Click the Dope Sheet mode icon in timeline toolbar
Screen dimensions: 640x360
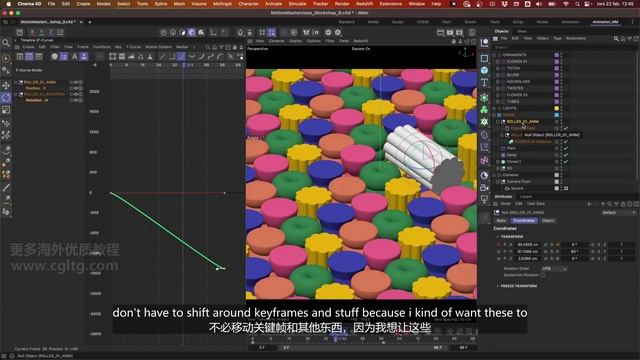(20, 56)
